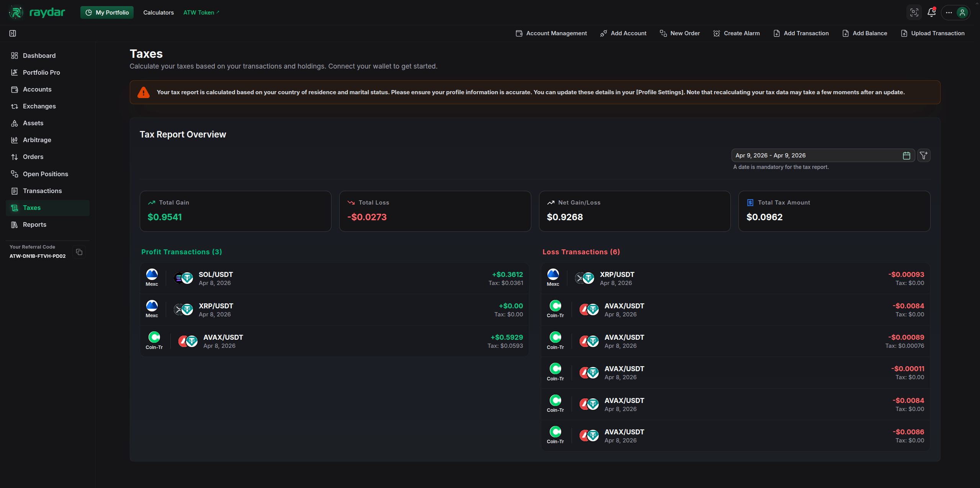Open Dashboard in the sidebar

click(x=48, y=56)
